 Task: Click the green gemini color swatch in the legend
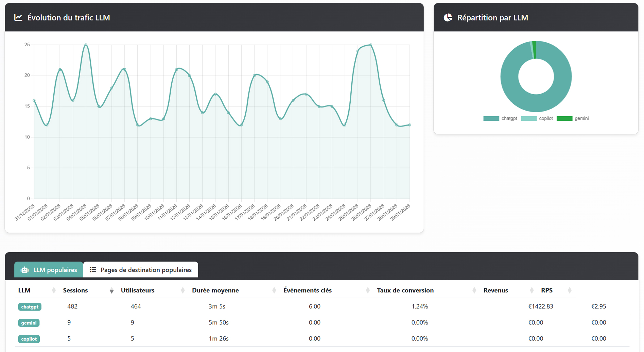pos(565,118)
